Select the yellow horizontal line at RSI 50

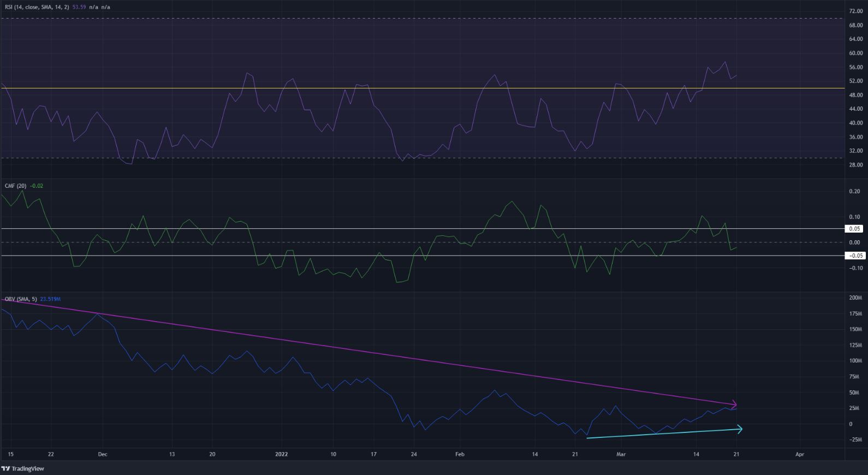coord(422,88)
